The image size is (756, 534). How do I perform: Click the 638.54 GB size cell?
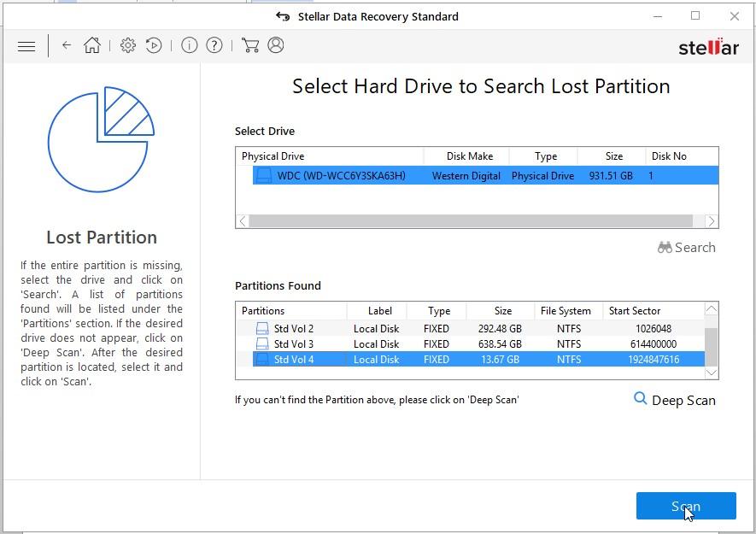500,344
